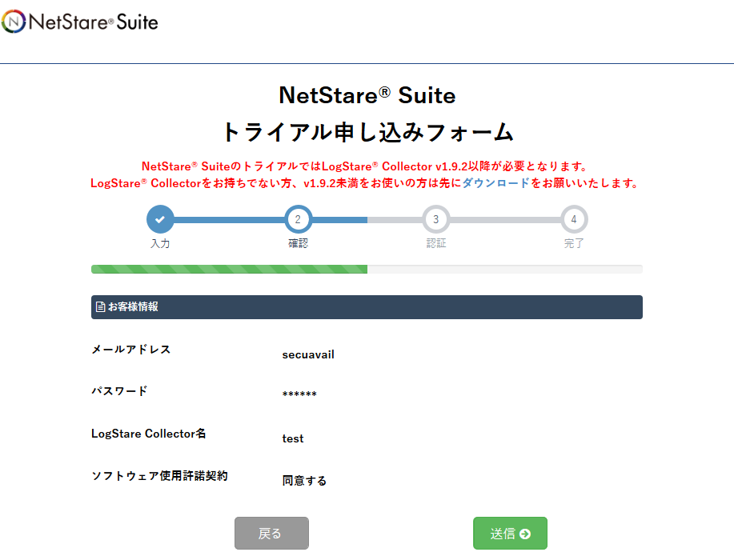Viewport: 734px width, 560px height.
Task: Click the 確認 step label
Action: point(298,243)
